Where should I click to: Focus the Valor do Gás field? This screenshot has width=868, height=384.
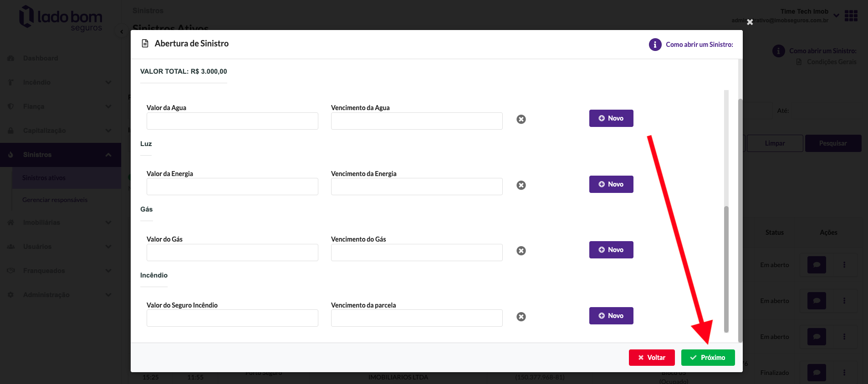[x=232, y=253]
